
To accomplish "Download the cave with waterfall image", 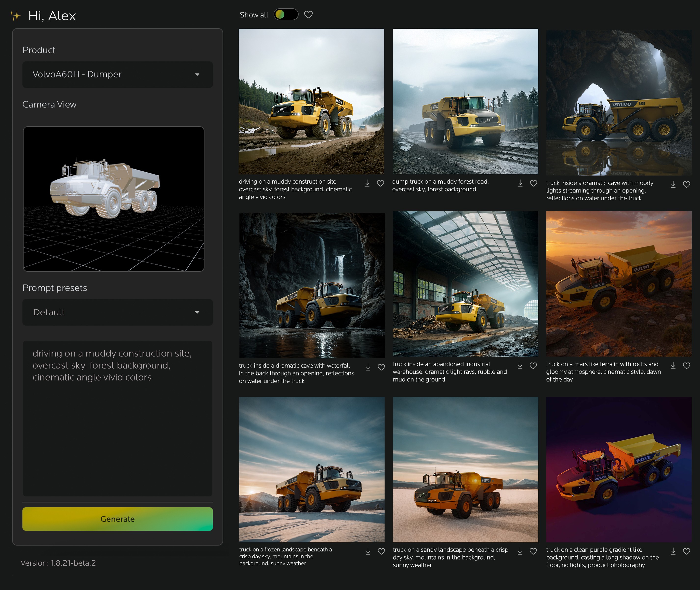I will [x=368, y=367].
